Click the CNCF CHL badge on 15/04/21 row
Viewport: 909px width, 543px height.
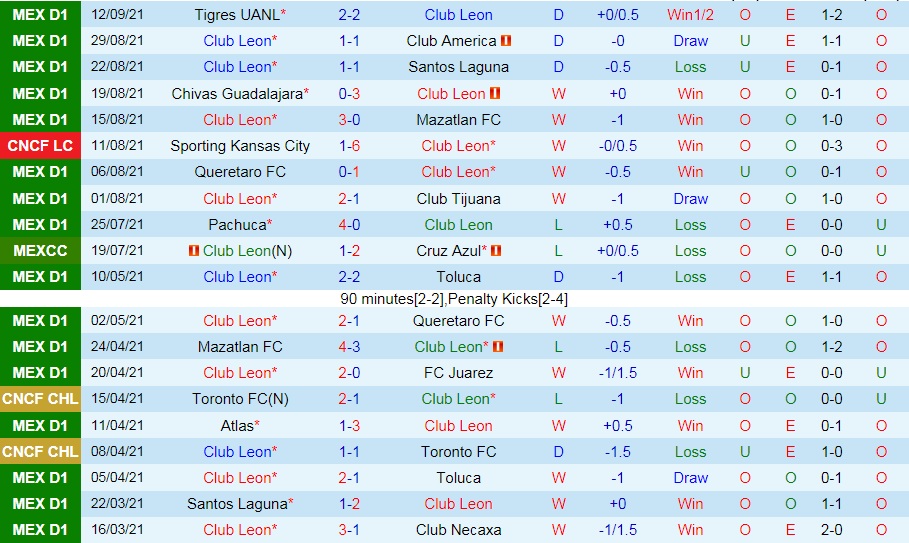[x=40, y=399]
